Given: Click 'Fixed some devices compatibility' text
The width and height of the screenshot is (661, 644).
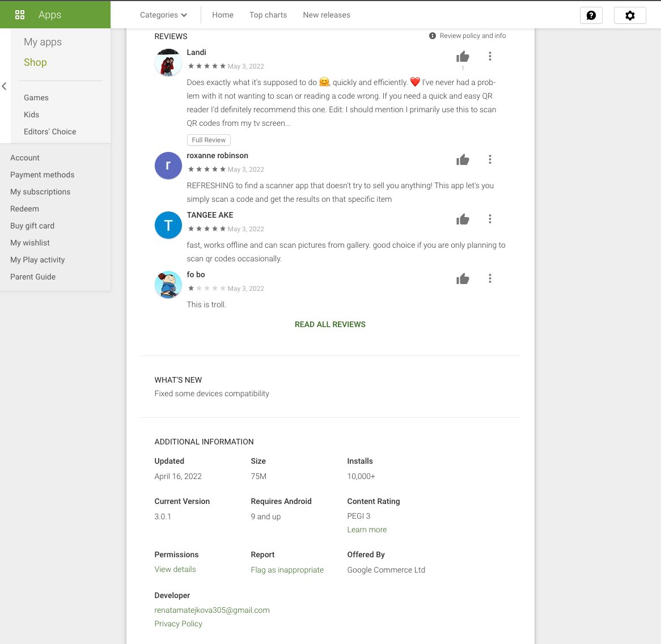Looking at the screenshot, I should [211, 393].
